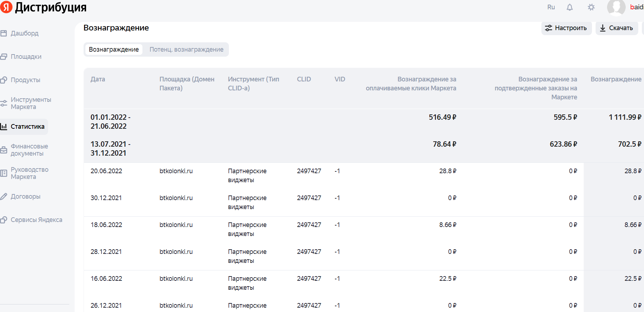644x312 pixels.
Task: Click the Дата column header
Action: tap(98, 79)
